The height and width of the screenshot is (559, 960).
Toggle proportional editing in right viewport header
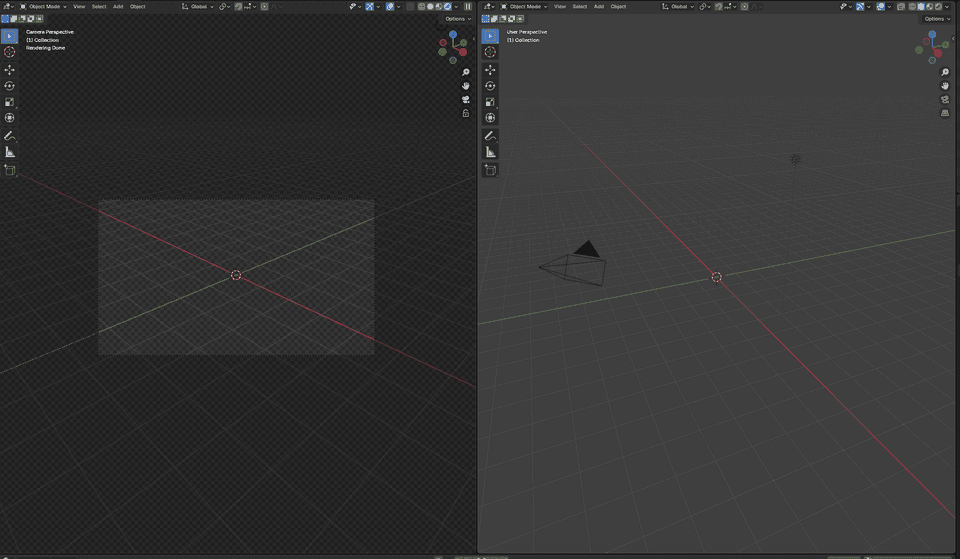click(x=744, y=7)
